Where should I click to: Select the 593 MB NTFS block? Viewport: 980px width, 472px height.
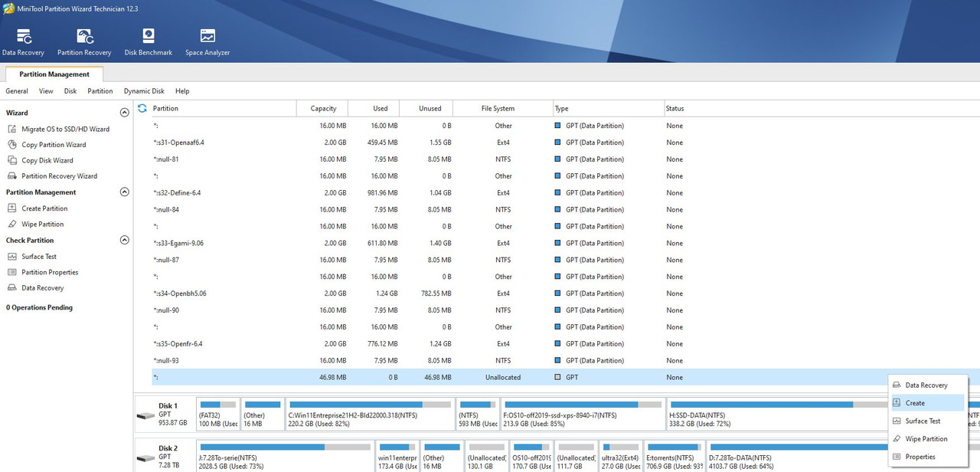(478, 414)
